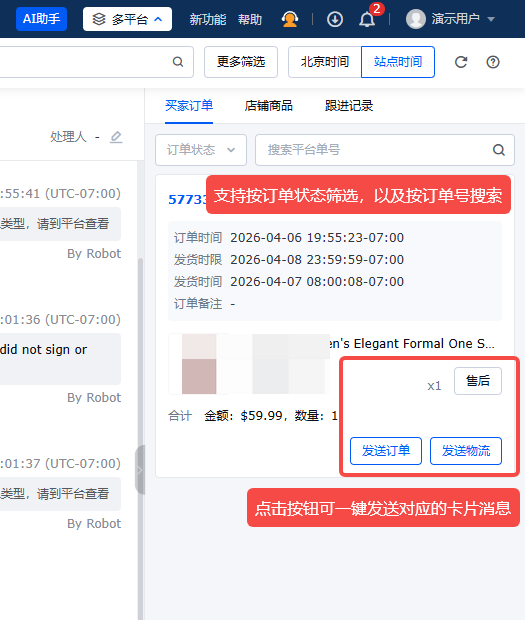Open the 新功能 menu item
Screen dimensions: 525x620
click(208, 19)
